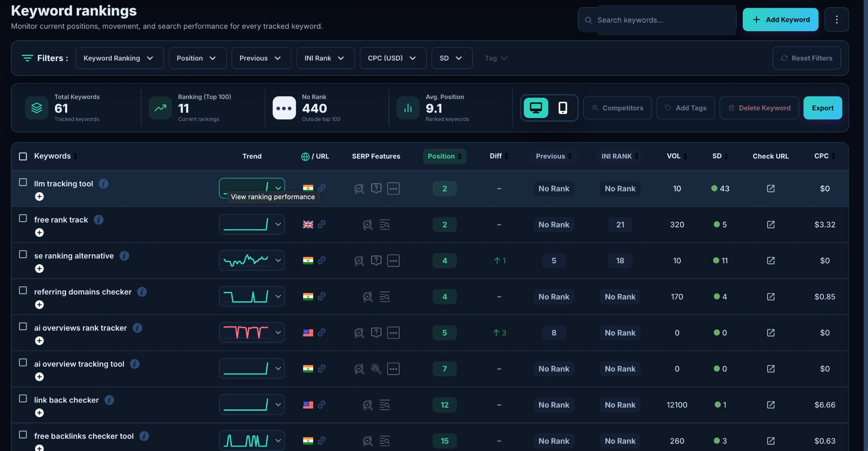Open the Previous filter dropdown

(x=261, y=58)
